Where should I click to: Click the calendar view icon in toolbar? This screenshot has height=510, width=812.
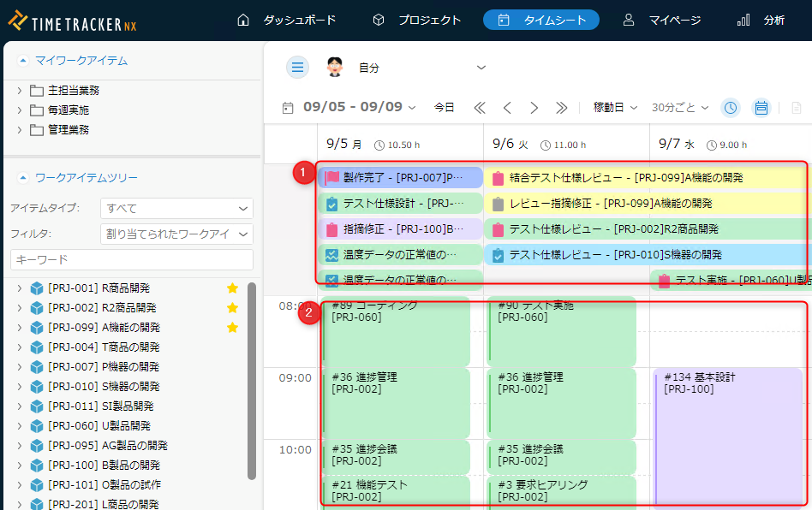(761, 108)
